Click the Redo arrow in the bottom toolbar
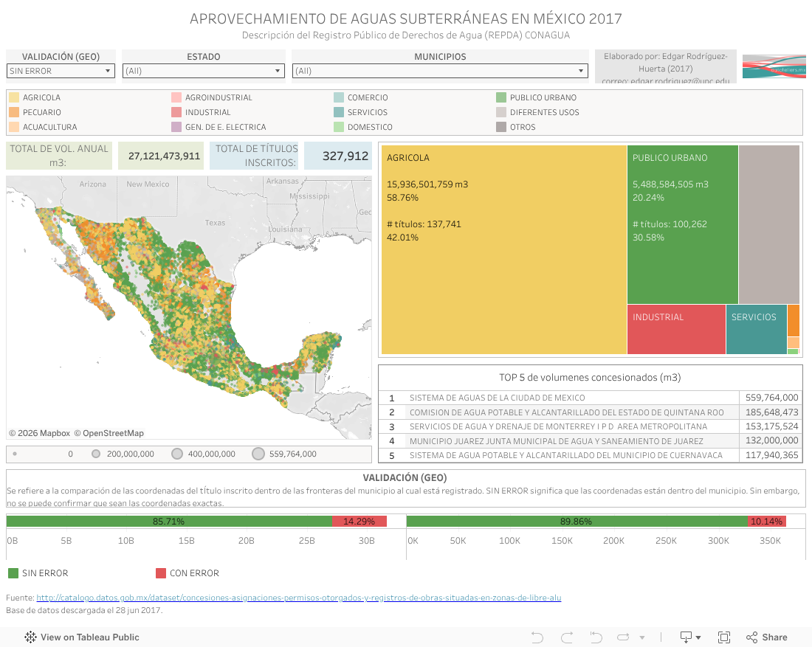The height and width of the screenshot is (647, 812). [567, 637]
